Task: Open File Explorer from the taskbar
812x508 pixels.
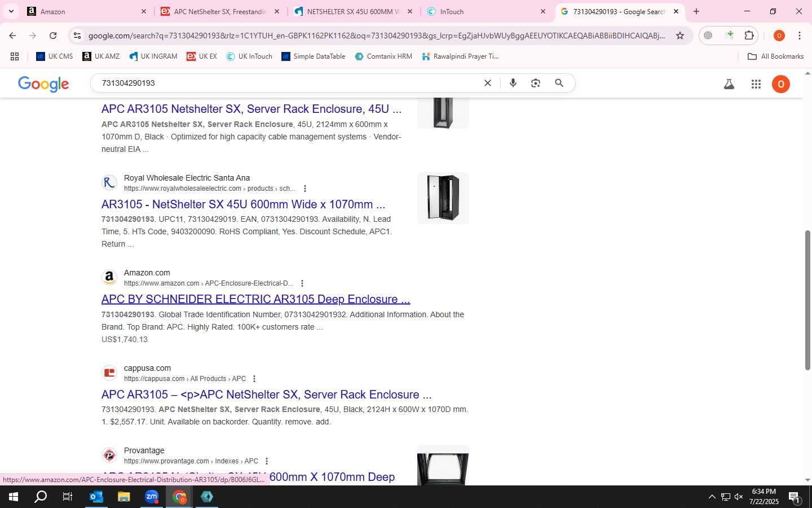Action: [x=123, y=497]
